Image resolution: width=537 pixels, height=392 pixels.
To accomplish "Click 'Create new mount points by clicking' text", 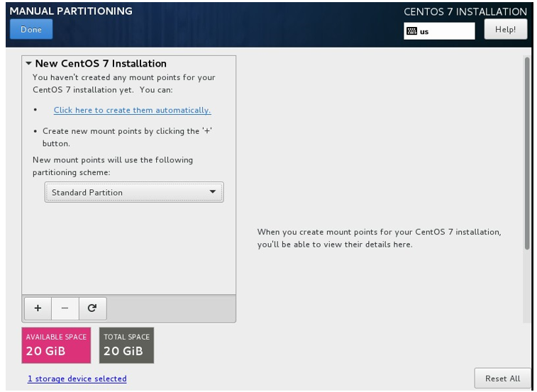I will tap(127, 137).
